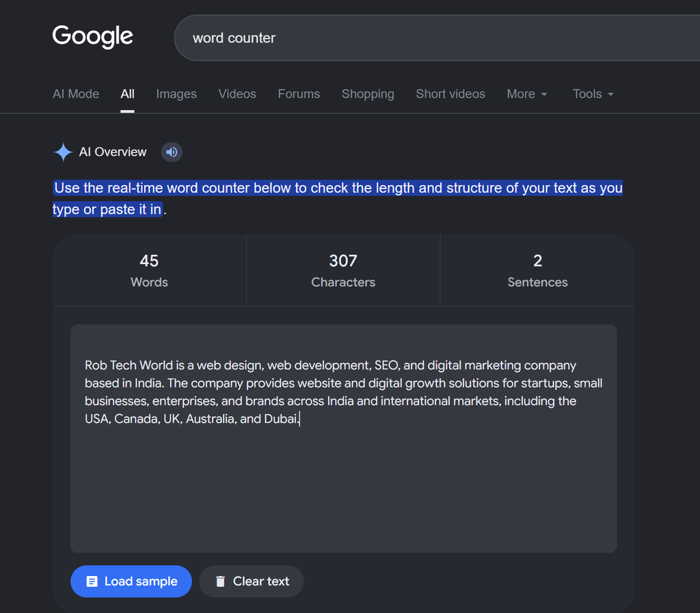Click the text 'Rob Tech World' in the text area
Screen dimensions: 700x613
pos(129,366)
